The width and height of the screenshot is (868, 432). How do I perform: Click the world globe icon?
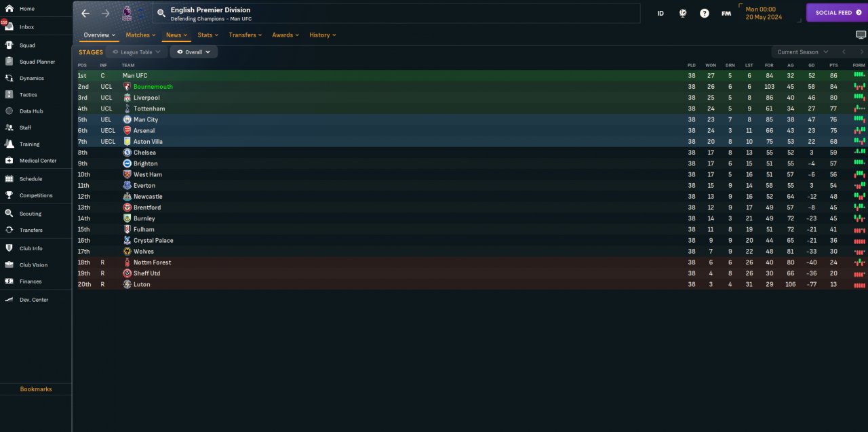pos(683,13)
